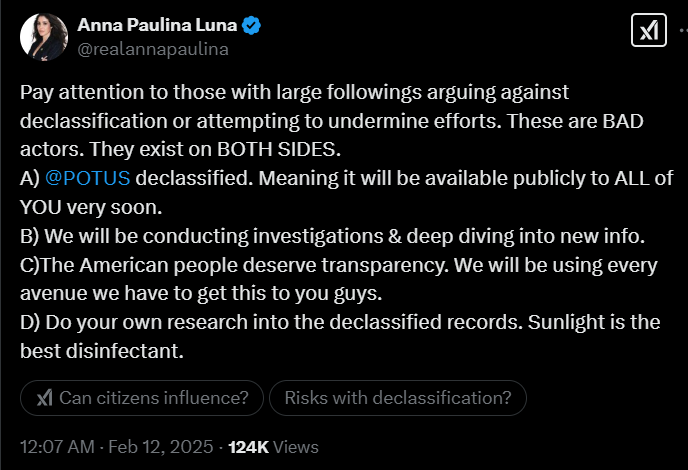Select the "Risks with declassification?" suggestion

[398, 397]
